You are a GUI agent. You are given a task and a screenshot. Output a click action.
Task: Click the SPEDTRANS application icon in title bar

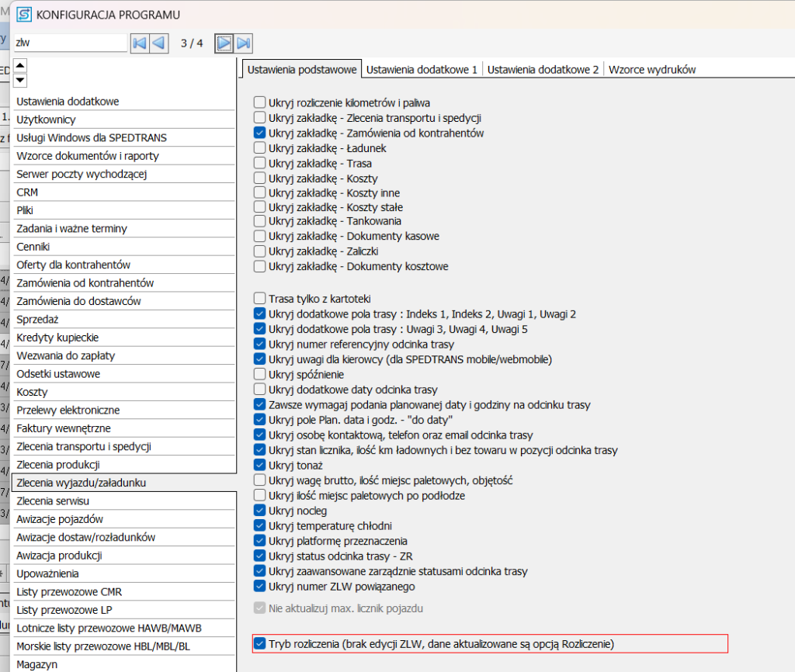click(24, 15)
